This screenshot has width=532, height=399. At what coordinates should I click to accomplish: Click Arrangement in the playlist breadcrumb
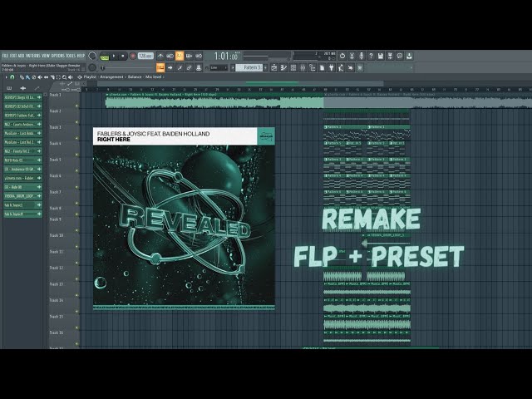pos(111,77)
